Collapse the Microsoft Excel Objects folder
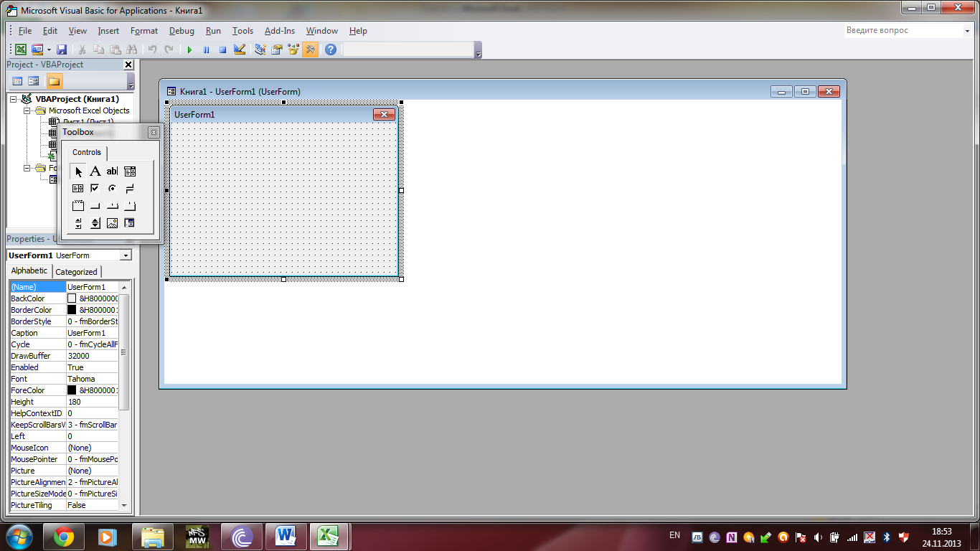Screen dimensions: 980x551 (27, 110)
